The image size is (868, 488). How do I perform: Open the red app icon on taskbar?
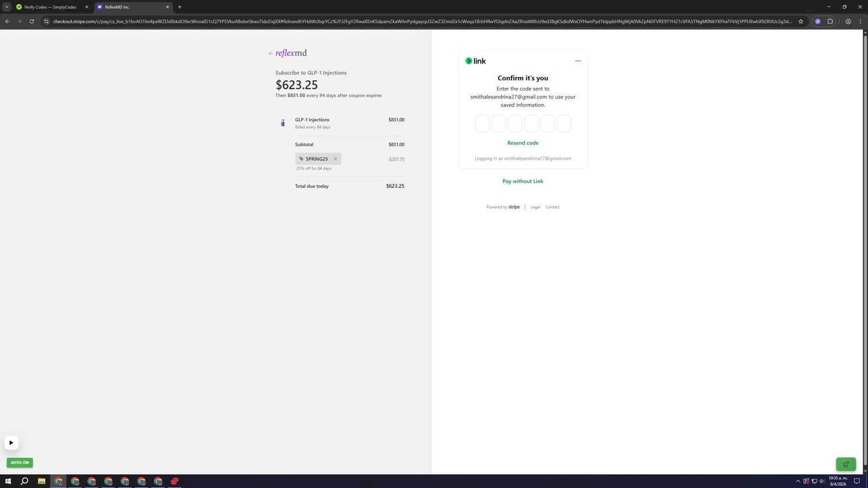pyautogui.click(x=175, y=481)
